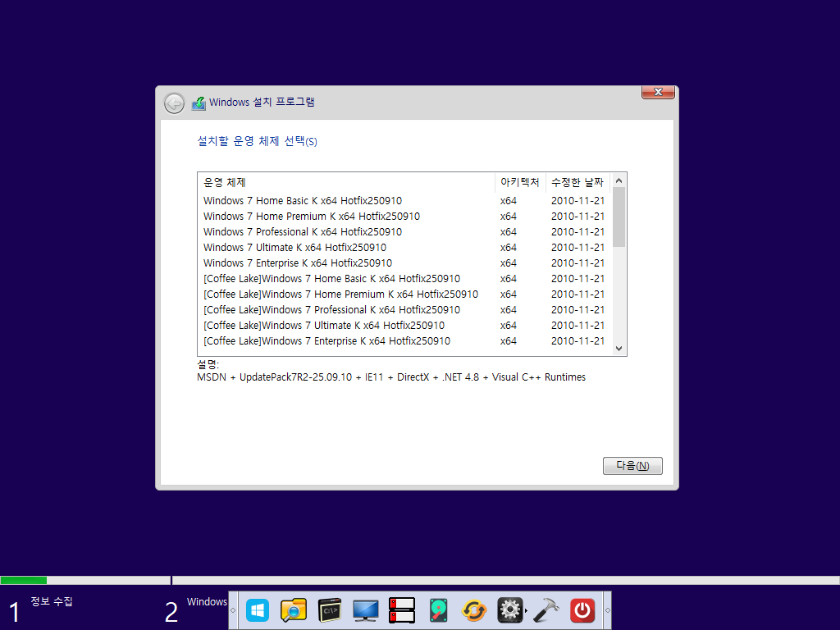The height and width of the screenshot is (630, 840).
Task: Click scrollbar up arrow in OS list
Action: 619,180
